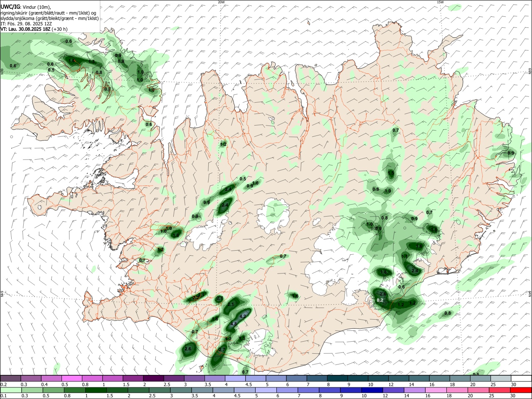
Task: Click the 0.2 label in upper legend row
Action: pos(3,384)
